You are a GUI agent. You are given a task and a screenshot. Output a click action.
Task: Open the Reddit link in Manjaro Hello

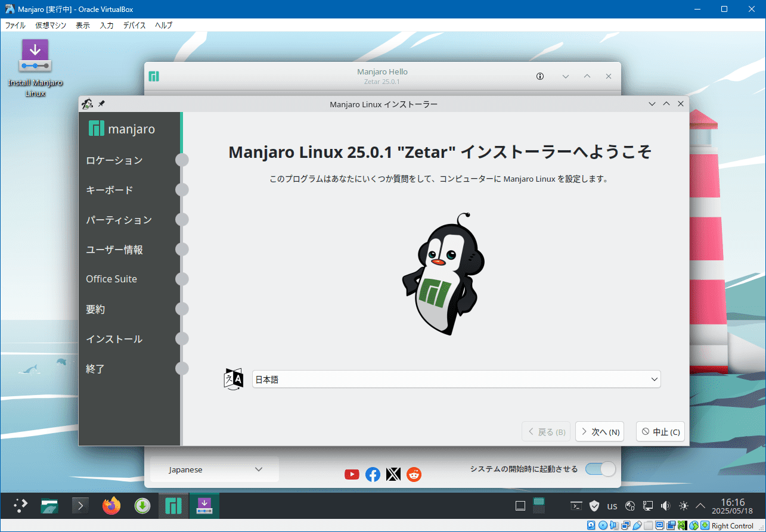[x=414, y=474]
